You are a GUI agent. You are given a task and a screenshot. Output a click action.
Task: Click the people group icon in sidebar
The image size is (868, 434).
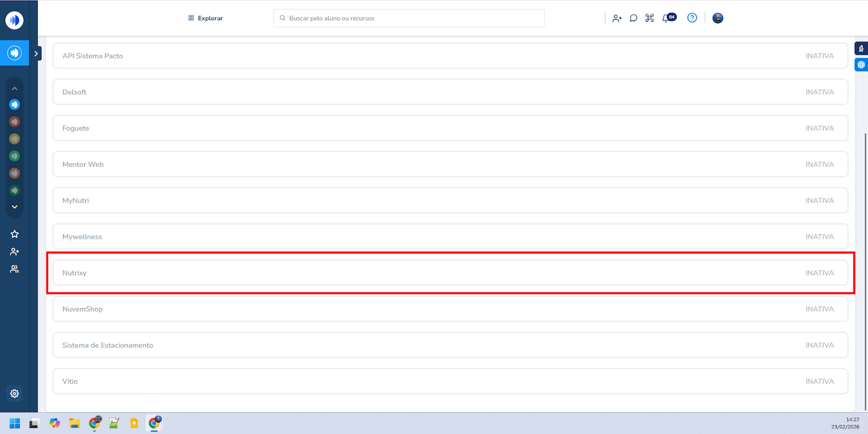[x=15, y=269]
